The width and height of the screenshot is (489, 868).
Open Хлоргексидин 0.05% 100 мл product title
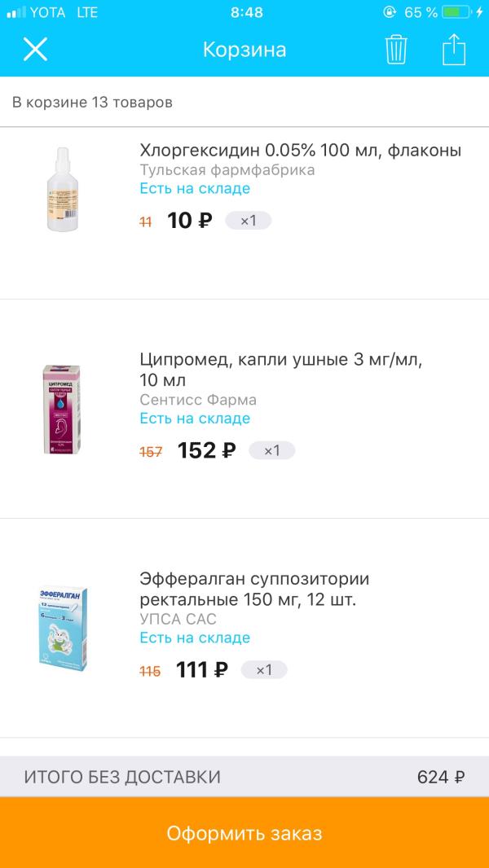(x=300, y=151)
